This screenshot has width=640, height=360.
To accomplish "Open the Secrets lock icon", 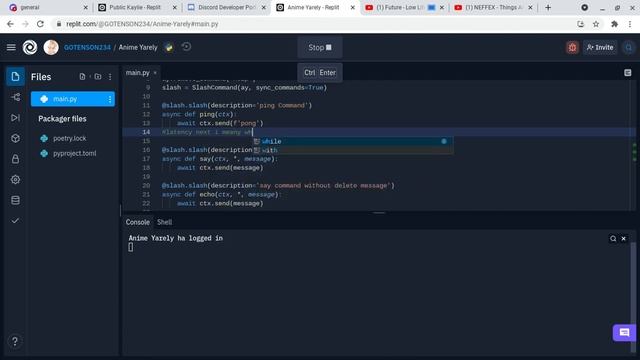I will 15,159.
